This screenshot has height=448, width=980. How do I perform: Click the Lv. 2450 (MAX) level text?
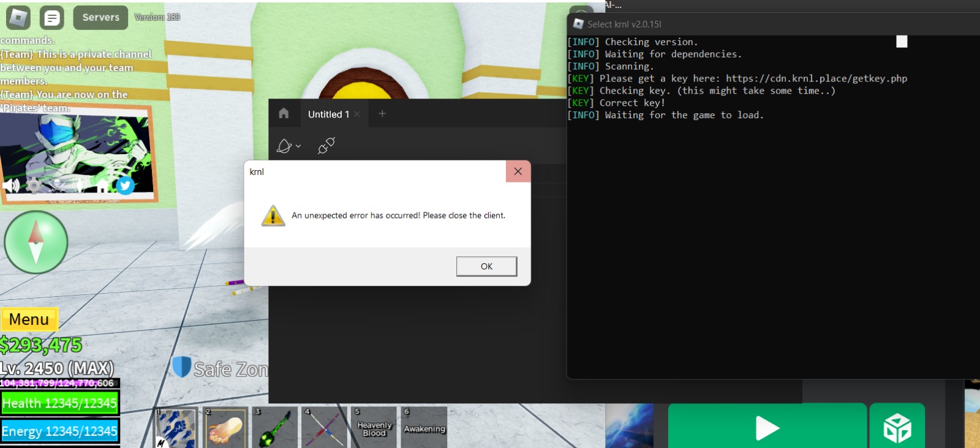[x=57, y=368]
